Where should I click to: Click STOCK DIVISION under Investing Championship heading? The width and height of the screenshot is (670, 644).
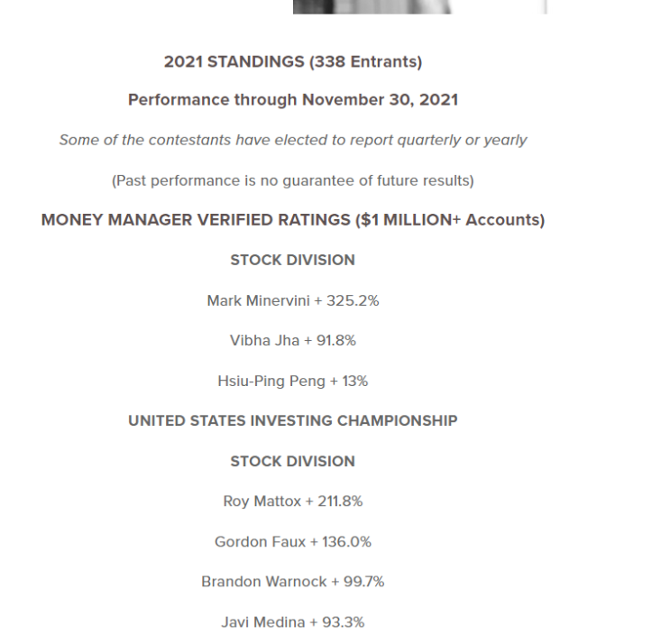coord(293,461)
